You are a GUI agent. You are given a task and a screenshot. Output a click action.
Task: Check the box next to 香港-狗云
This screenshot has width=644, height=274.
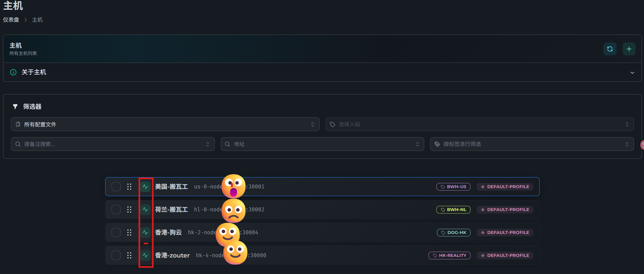116,232
